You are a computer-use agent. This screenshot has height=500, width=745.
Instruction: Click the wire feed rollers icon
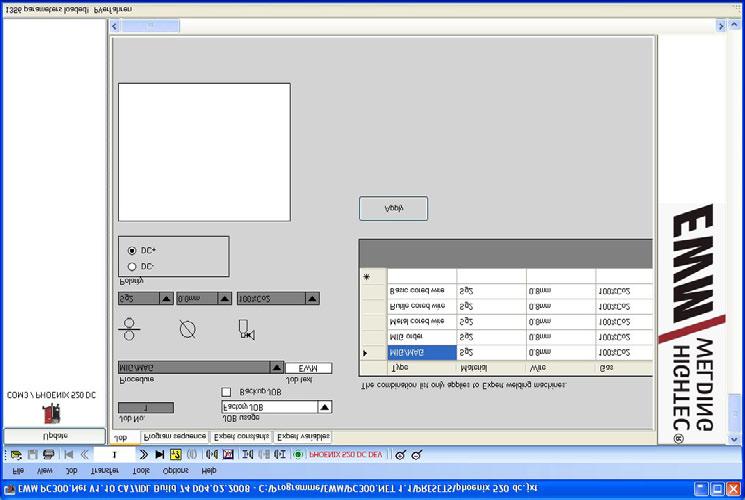coord(129,329)
